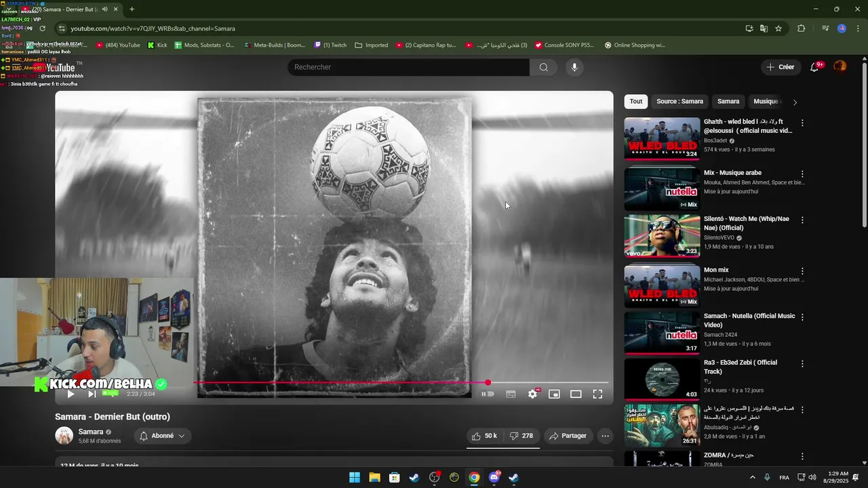Activate voice search microphone
Screen dimensions: 868x488
click(574, 67)
